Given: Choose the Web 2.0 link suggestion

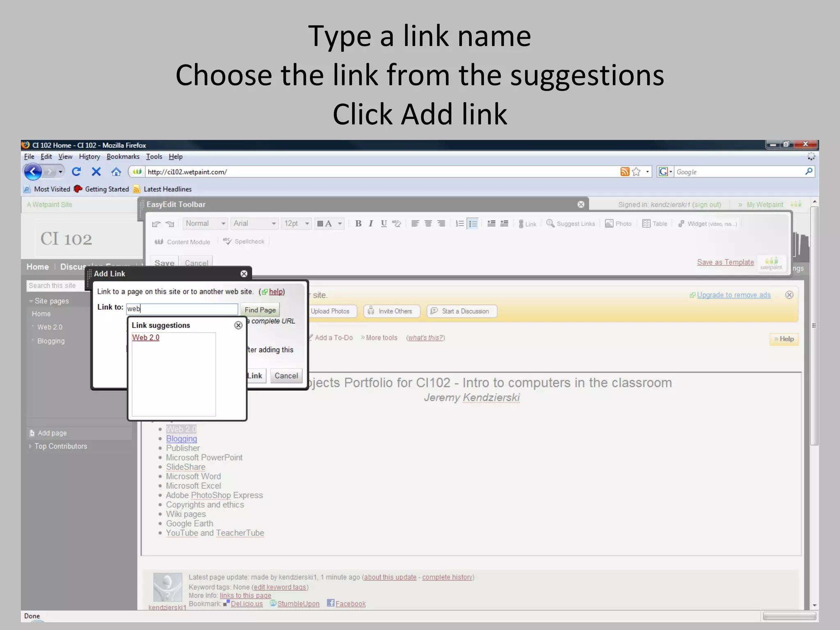Looking at the screenshot, I should (146, 338).
